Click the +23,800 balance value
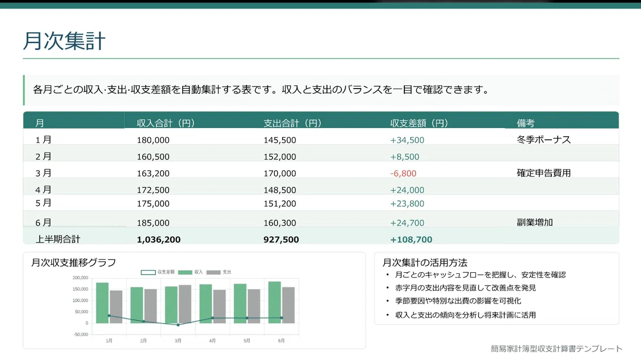Viewport: 641px width, 364px height. point(407,204)
